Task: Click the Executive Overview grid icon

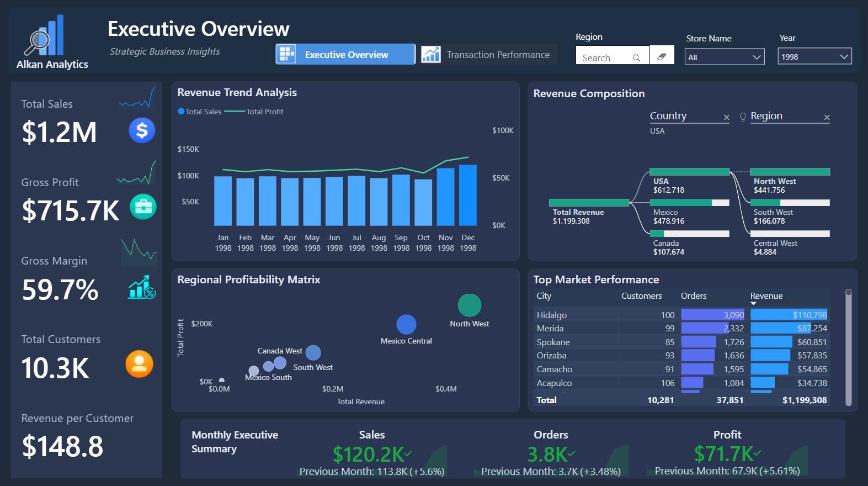Action: [286, 54]
